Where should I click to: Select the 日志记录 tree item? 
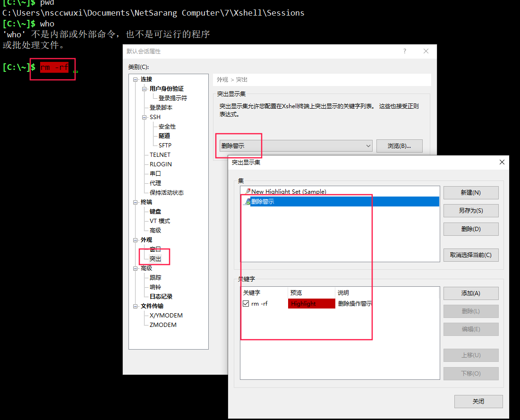[x=161, y=297]
